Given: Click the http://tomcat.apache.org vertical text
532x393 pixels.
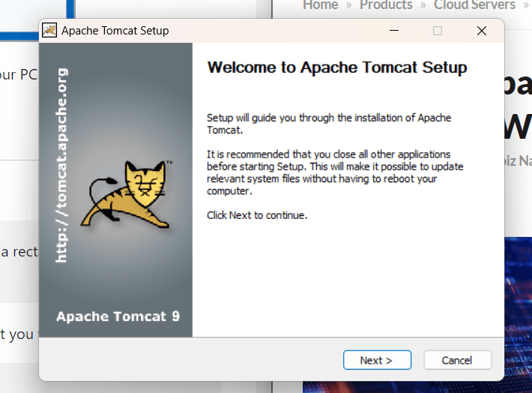Looking at the screenshot, I should (x=61, y=166).
